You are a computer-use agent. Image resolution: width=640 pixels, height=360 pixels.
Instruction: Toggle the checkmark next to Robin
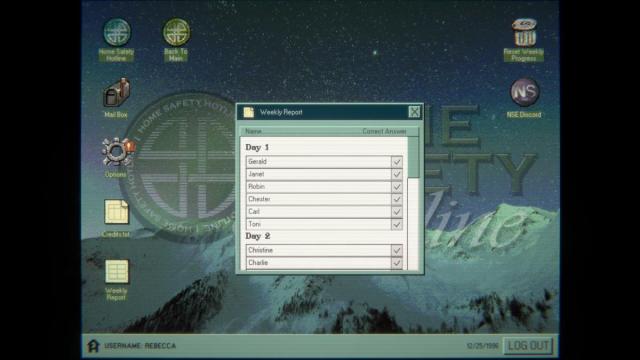397,187
